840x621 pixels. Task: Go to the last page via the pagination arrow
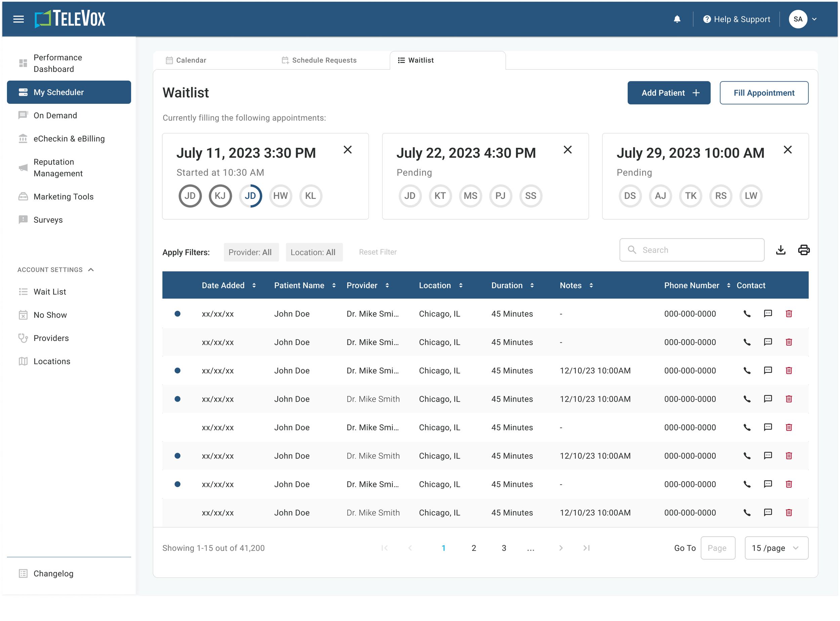(x=586, y=548)
